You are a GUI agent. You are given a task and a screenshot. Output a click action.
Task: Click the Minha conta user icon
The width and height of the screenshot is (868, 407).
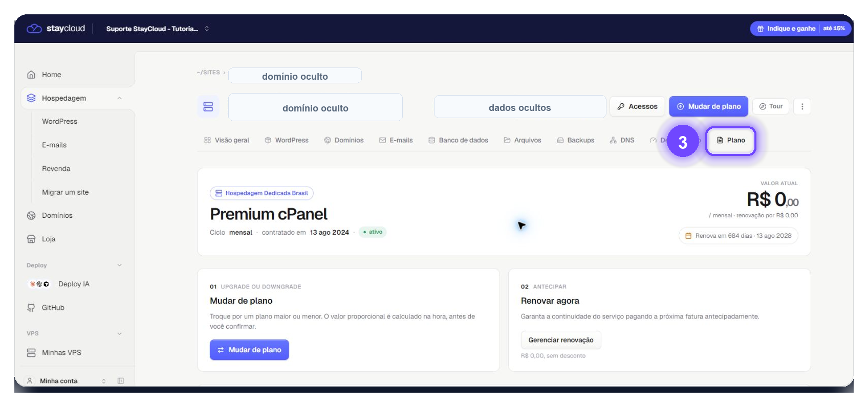click(30, 381)
